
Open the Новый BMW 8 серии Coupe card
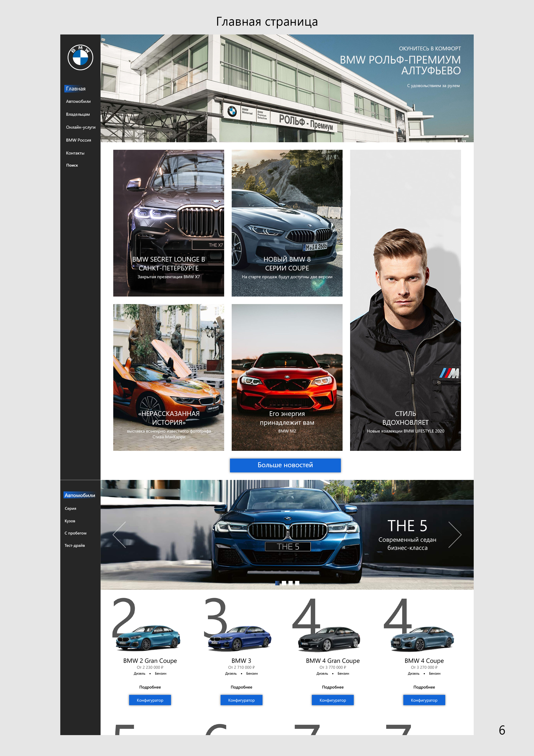[x=287, y=223]
